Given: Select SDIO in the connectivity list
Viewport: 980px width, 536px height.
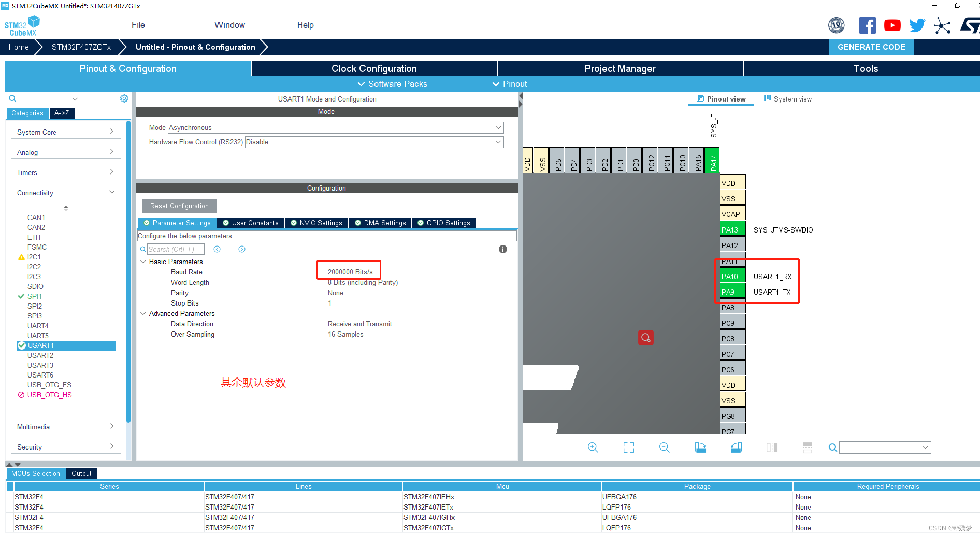Looking at the screenshot, I should (x=35, y=286).
